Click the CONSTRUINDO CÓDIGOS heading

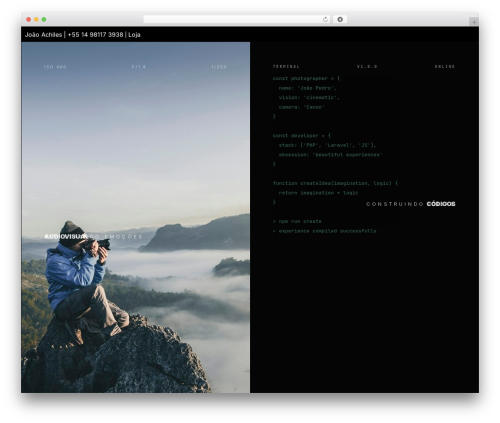click(x=411, y=204)
